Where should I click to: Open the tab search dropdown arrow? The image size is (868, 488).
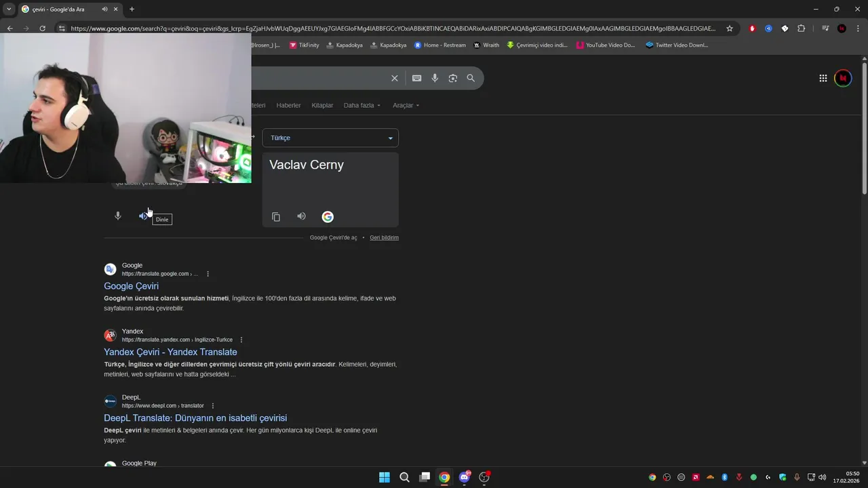(x=9, y=9)
